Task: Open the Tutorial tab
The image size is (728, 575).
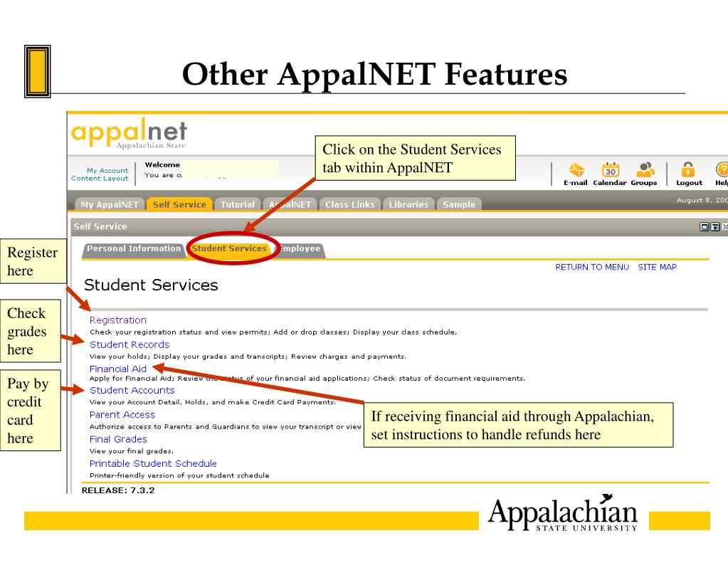Action: click(x=237, y=204)
